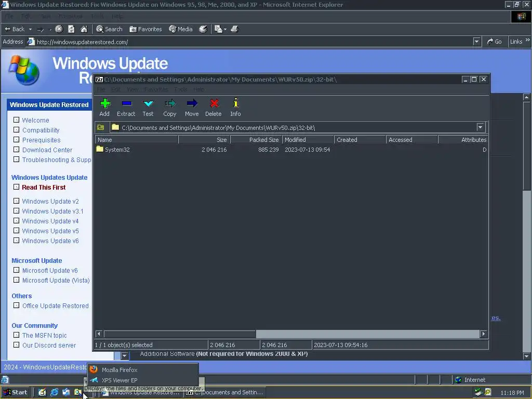Click the Back button in Internet Explorer

coord(14,29)
